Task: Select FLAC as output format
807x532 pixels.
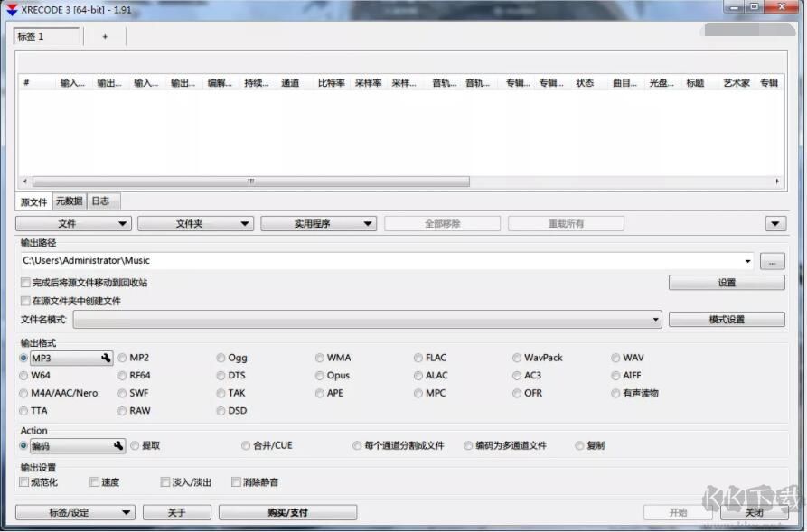Action: (x=418, y=358)
